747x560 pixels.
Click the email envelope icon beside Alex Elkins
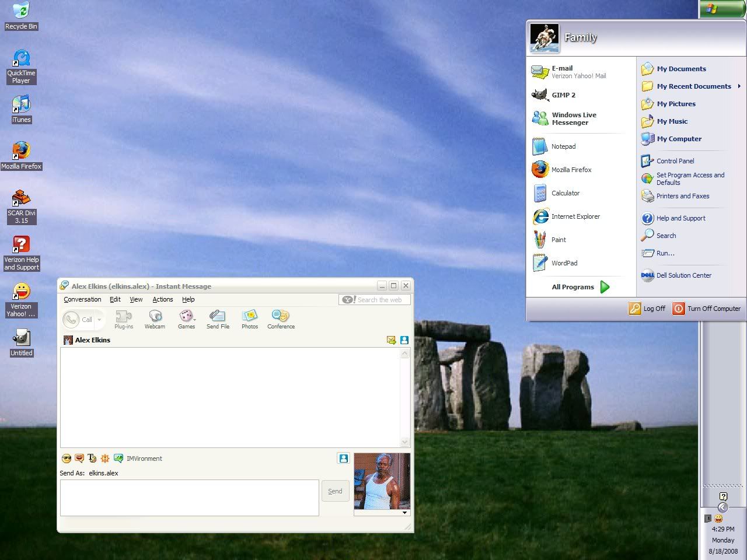point(391,340)
